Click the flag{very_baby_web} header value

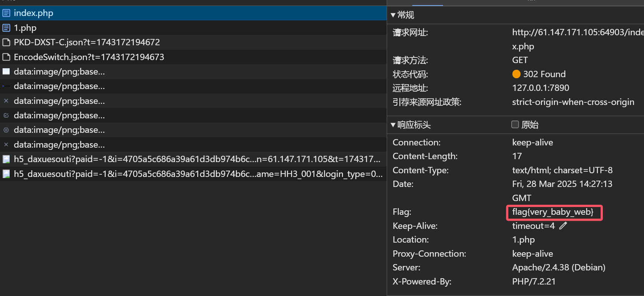click(552, 212)
